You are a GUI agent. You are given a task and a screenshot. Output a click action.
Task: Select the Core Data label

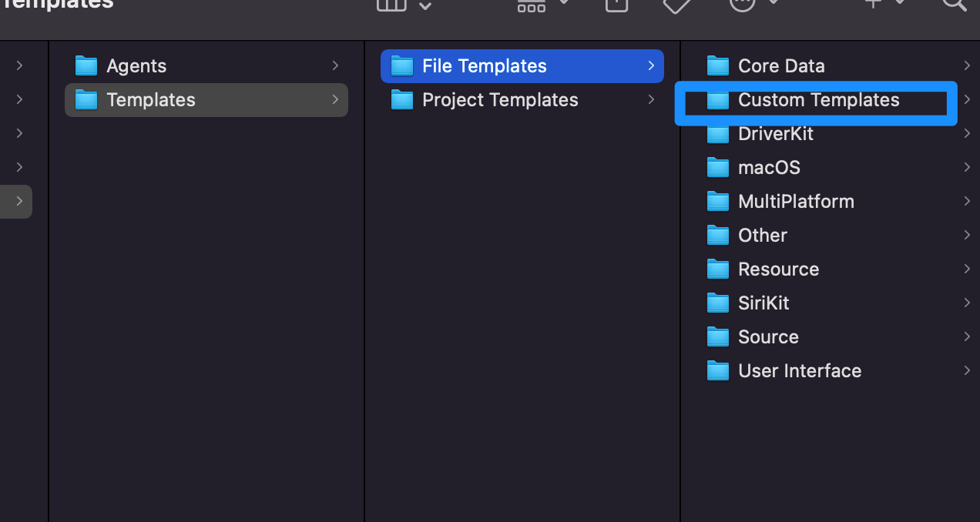pyautogui.click(x=781, y=66)
